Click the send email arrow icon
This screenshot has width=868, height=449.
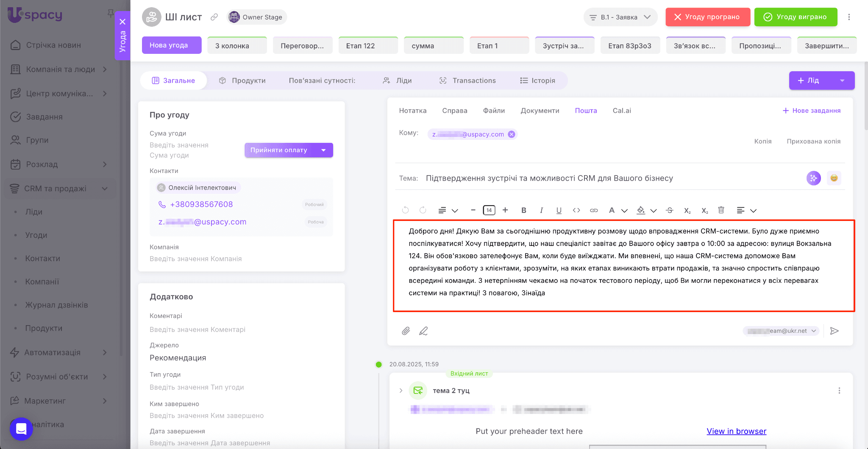[x=834, y=331]
